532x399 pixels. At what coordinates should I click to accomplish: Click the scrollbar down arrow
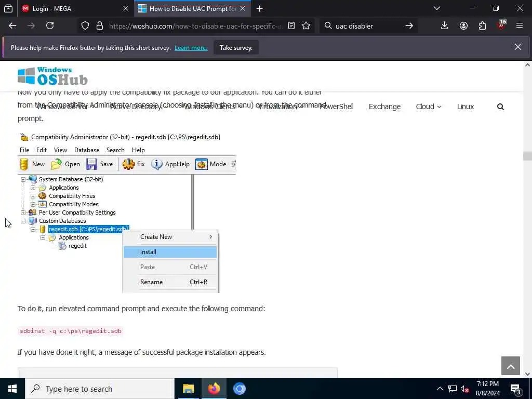pos(528,374)
